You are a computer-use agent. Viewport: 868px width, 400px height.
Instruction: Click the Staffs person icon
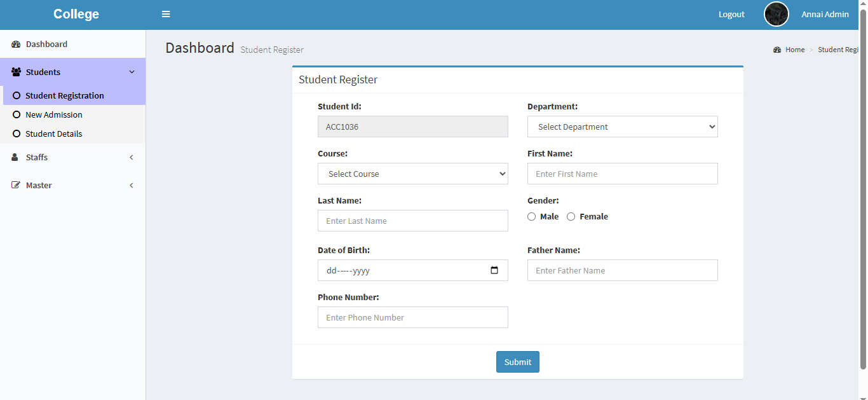click(15, 157)
